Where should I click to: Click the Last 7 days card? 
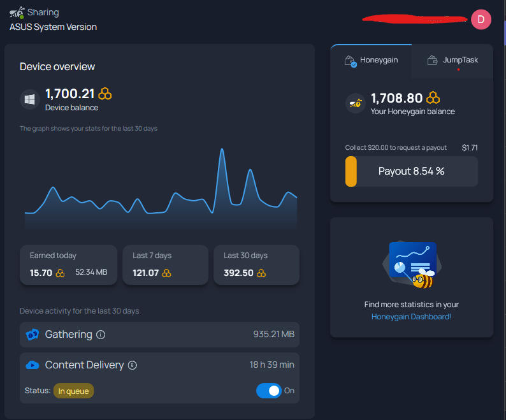[x=166, y=264]
